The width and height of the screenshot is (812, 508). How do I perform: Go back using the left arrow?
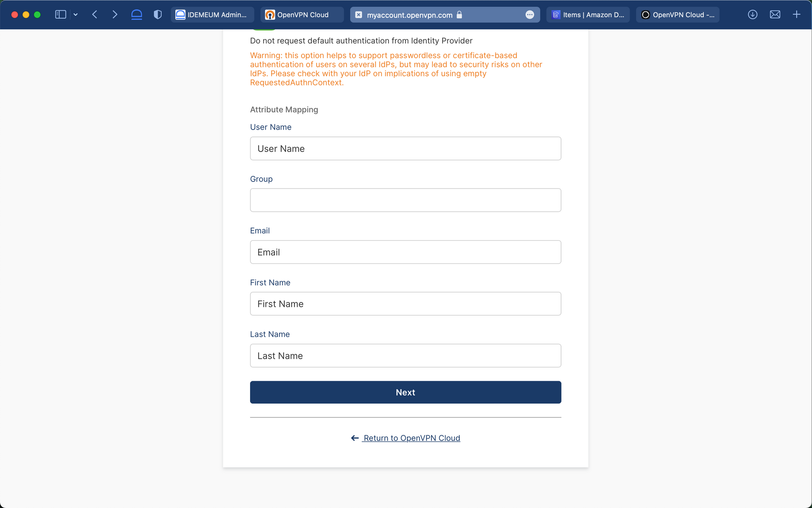[95, 15]
